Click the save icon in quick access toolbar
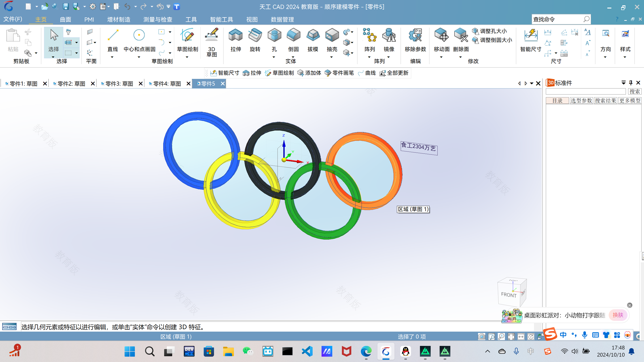 click(66, 6)
